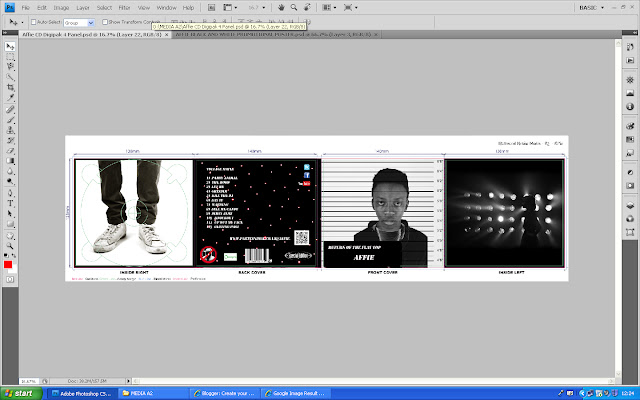Enable Show Transform Controls checkbox

click(x=105, y=22)
